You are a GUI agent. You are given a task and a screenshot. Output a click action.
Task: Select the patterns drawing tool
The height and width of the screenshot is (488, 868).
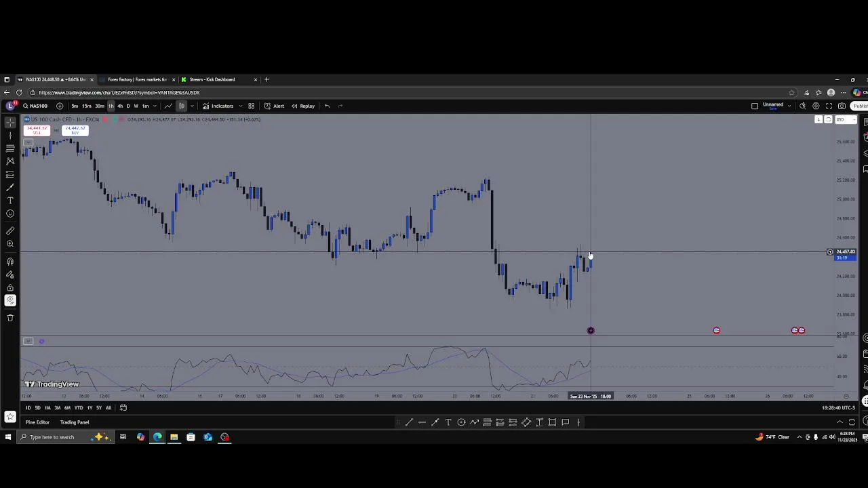10,161
